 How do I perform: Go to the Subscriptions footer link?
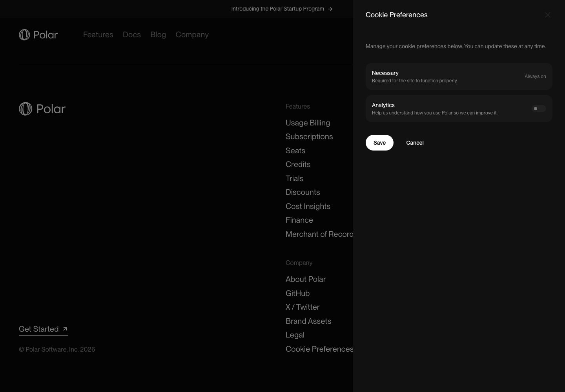[309, 137]
